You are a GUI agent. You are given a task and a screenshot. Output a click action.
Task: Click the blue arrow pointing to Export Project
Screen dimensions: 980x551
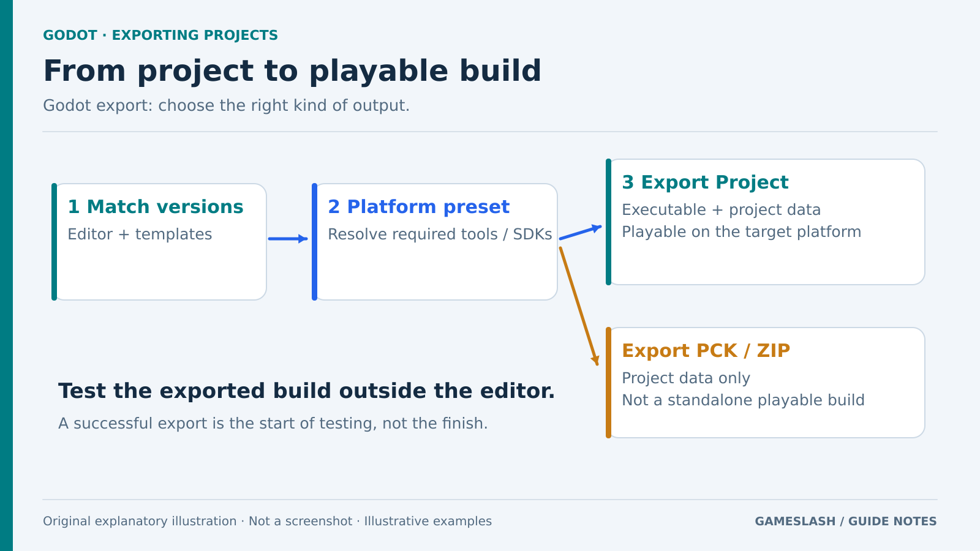tap(581, 232)
